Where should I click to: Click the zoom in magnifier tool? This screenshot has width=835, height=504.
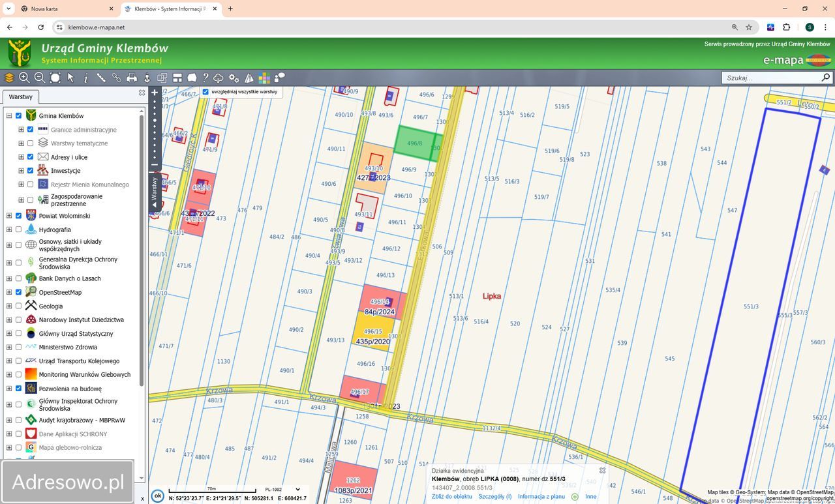[24, 78]
